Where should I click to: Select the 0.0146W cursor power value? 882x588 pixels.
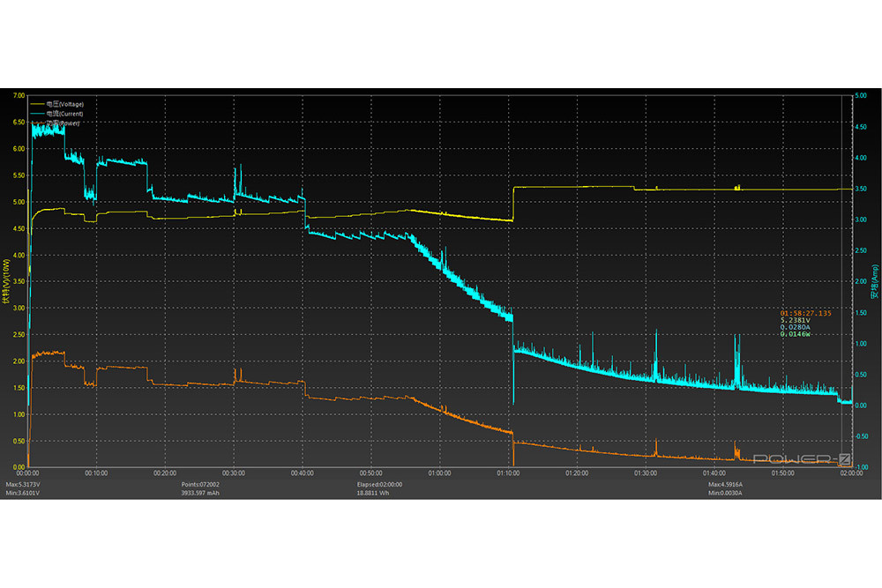pyautogui.click(x=797, y=334)
